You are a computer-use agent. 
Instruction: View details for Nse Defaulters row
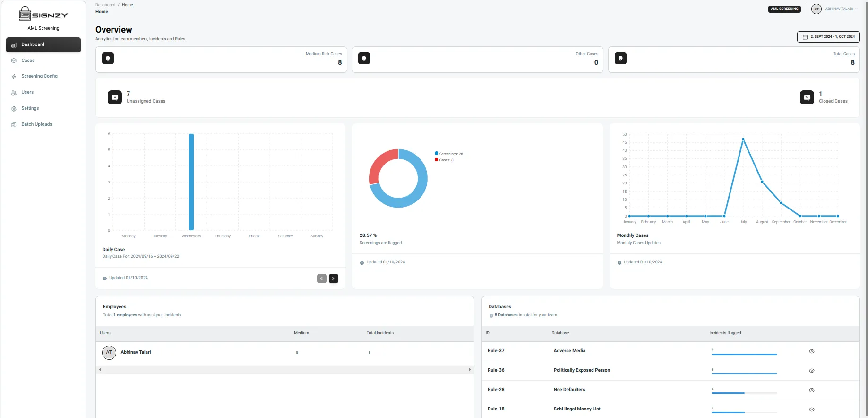point(812,390)
